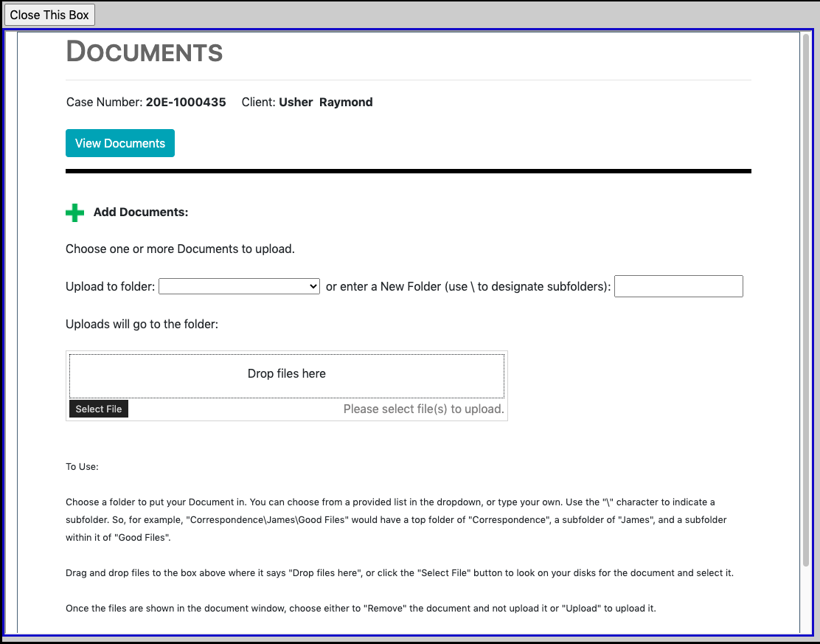This screenshot has width=820, height=644.
Task: Click the To Use instructions heading
Action: 82,467
